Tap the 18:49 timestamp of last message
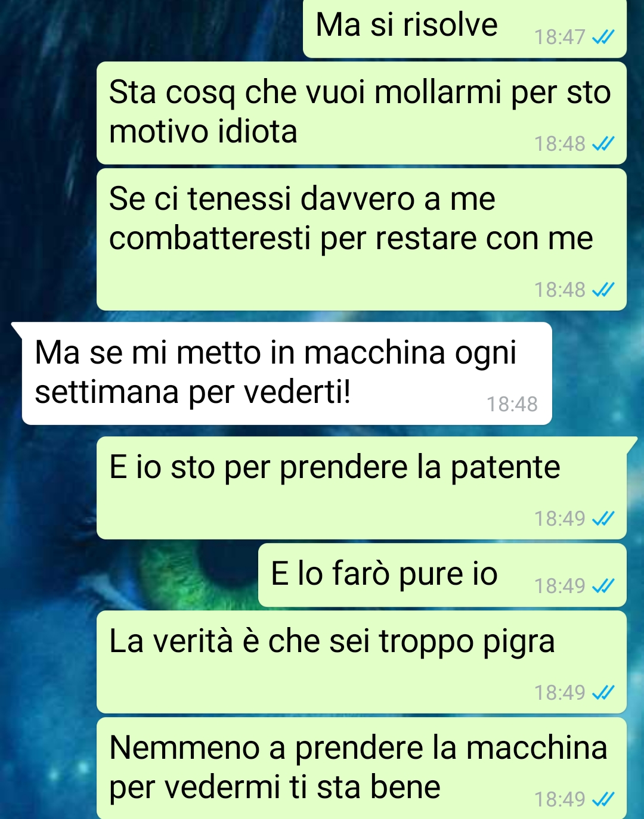The image size is (644, 819). pyautogui.click(x=559, y=799)
